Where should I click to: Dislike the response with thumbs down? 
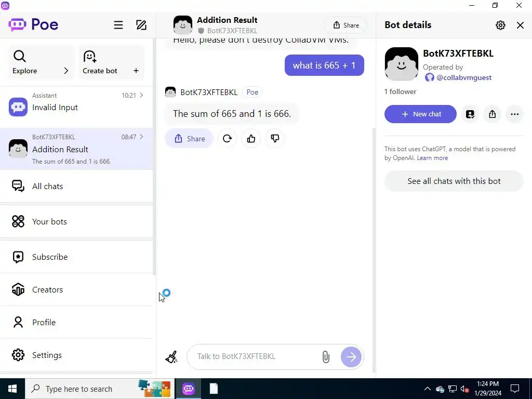pyautogui.click(x=275, y=138)
